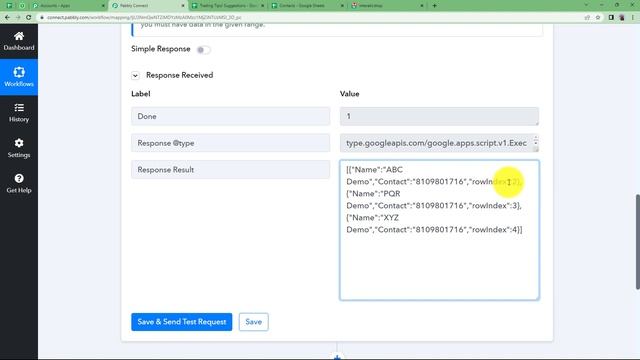
Task: Click the 'Label' column heading
Action: [x=140, y=94]
